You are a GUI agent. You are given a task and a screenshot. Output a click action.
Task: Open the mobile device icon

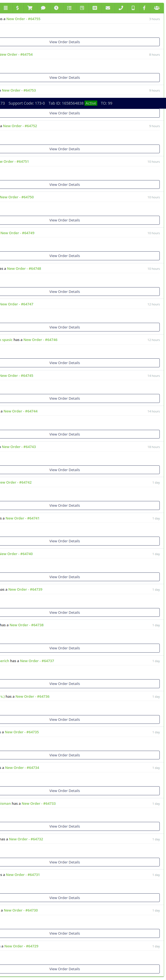tap(133, 8)
